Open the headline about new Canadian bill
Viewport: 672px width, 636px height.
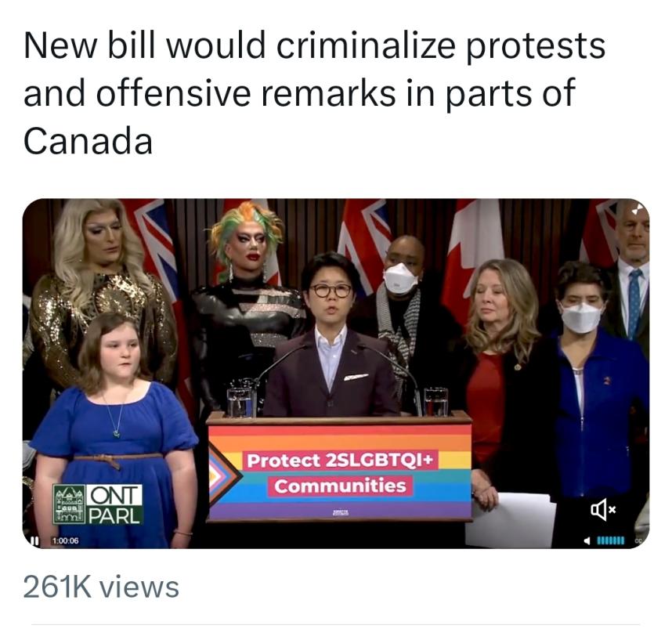point(314,93)
